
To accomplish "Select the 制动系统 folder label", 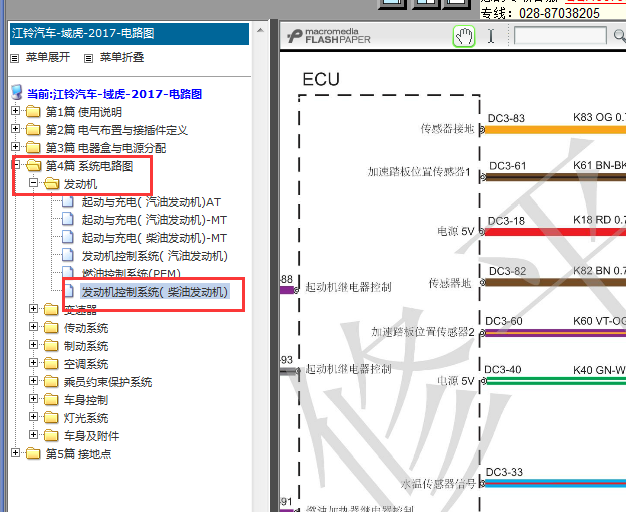I will pyautogui.click(x=86, y=346).
